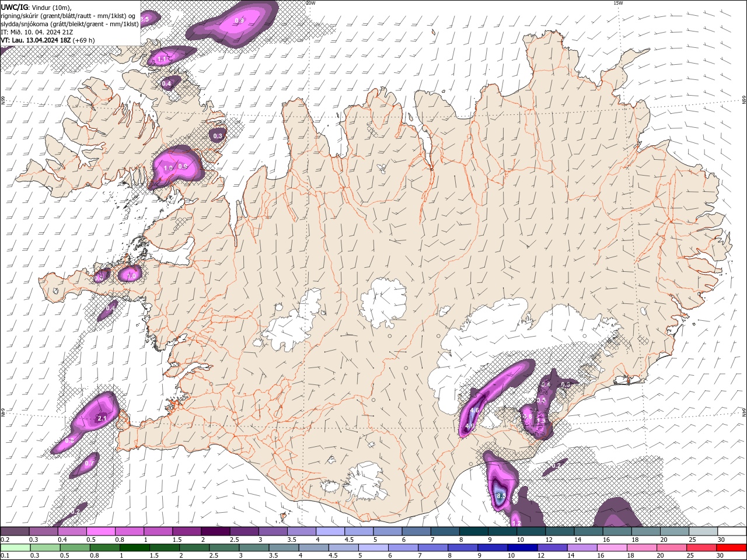Select the dark teal 8–9 swatch in the top legend row
Viewport: 747px width, 560px height.
(x=473, y=531)
